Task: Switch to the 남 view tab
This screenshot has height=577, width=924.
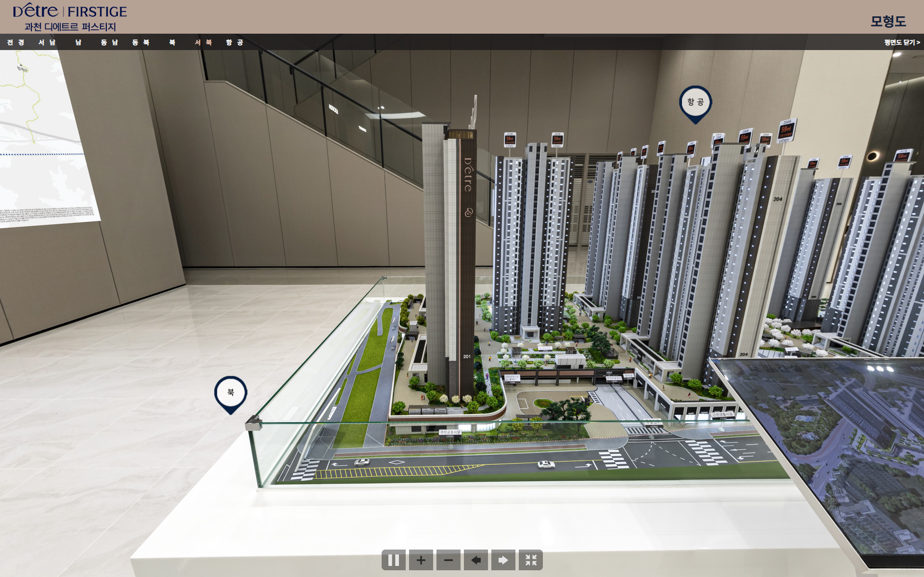Action: click(78, 42)
